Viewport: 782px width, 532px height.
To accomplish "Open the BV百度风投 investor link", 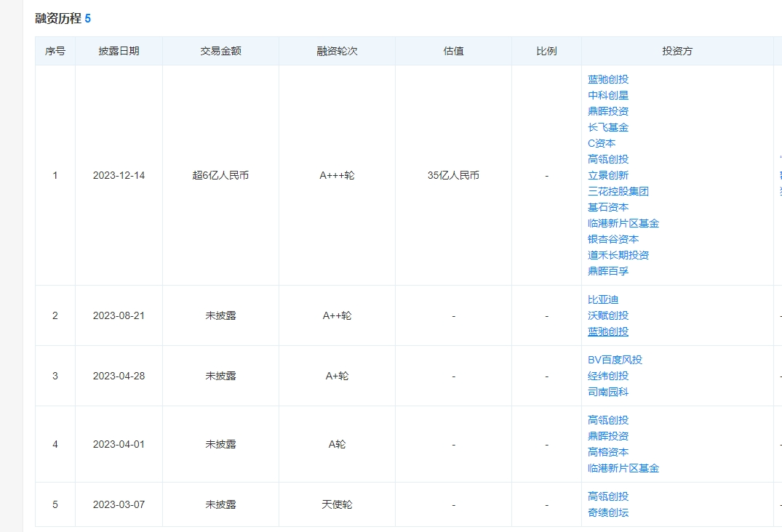I will pos(615,360).
